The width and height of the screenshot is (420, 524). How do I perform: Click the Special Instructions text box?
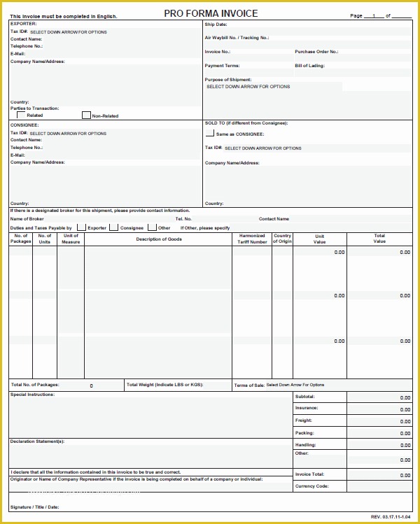(150, 417)
